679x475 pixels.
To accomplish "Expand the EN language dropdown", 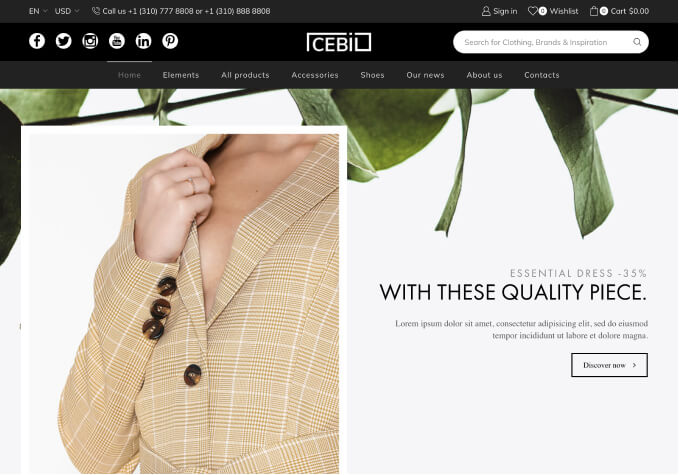I will (38, 11).
